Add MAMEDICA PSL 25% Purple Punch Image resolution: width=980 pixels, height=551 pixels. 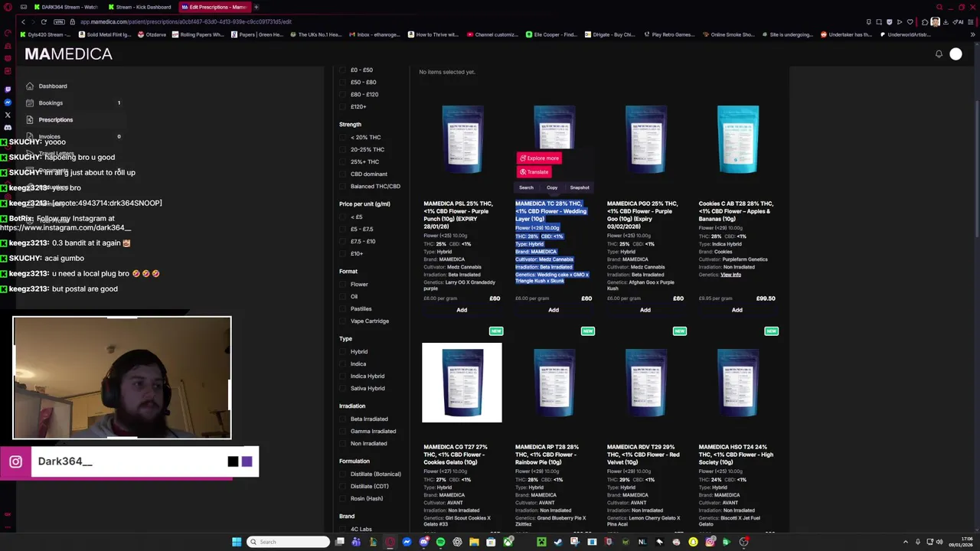(462, 310)
